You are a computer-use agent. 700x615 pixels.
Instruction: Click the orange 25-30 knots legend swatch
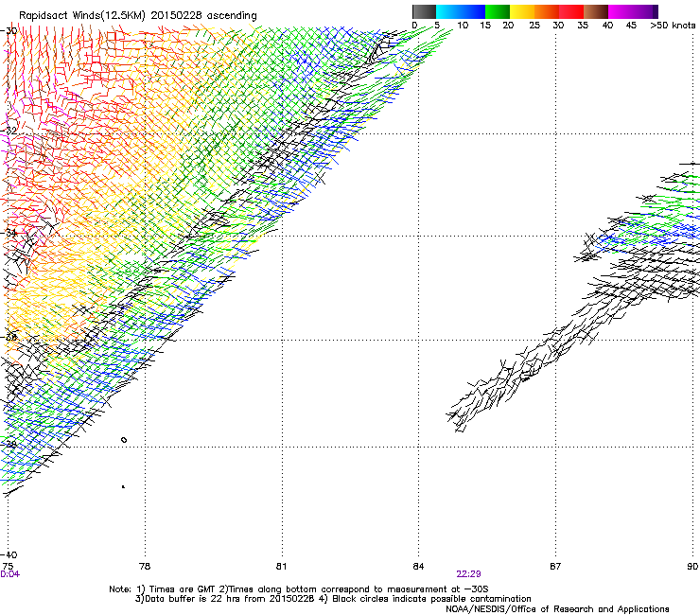[547, 11]
